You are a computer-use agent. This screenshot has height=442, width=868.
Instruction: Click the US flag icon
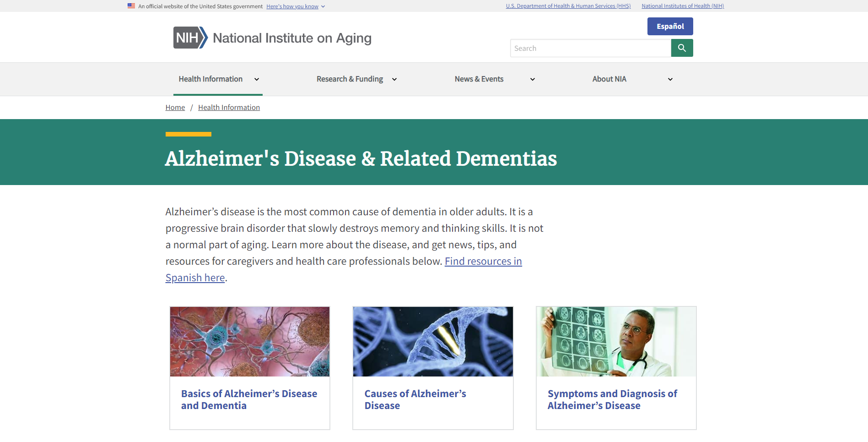point(131,6)
